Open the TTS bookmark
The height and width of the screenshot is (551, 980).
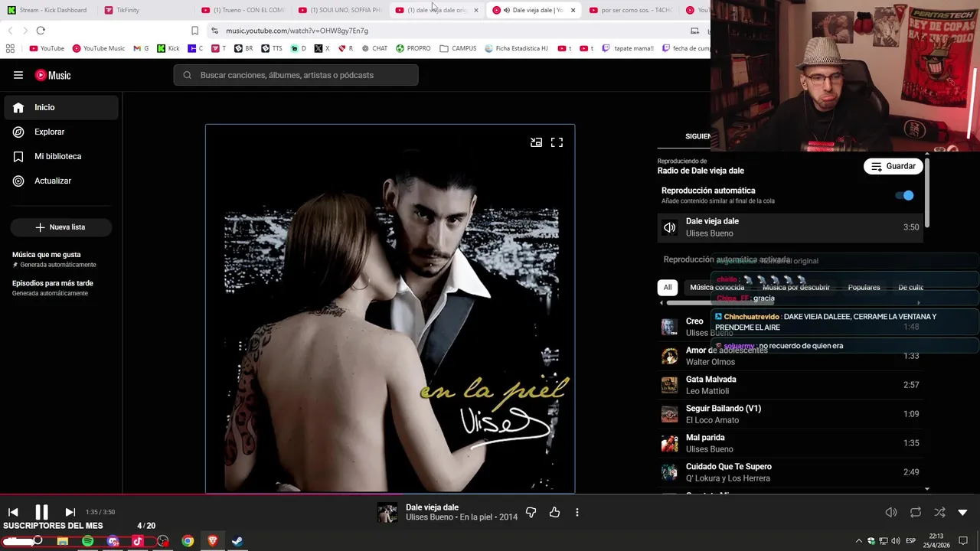[x=272, y=48]
